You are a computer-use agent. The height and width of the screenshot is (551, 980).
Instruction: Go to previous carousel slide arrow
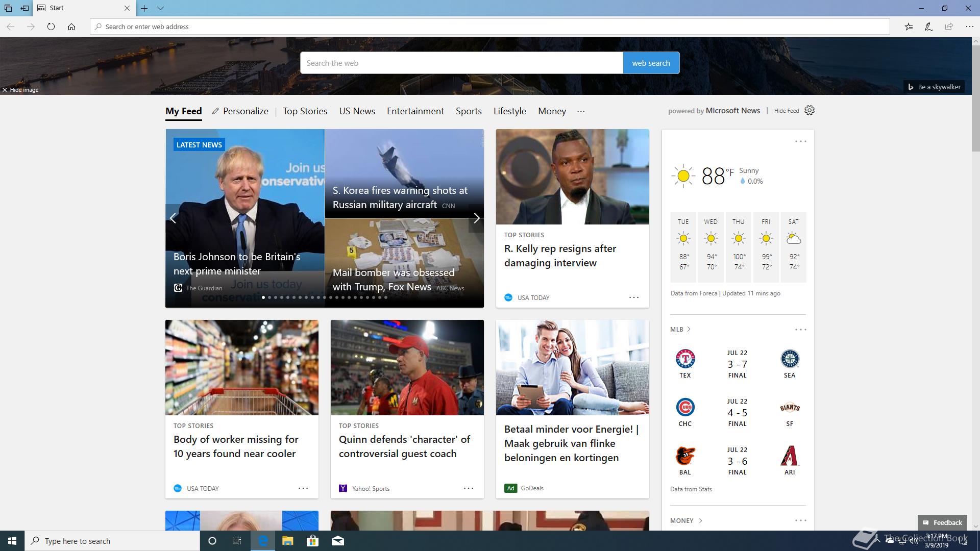(173, 218)
